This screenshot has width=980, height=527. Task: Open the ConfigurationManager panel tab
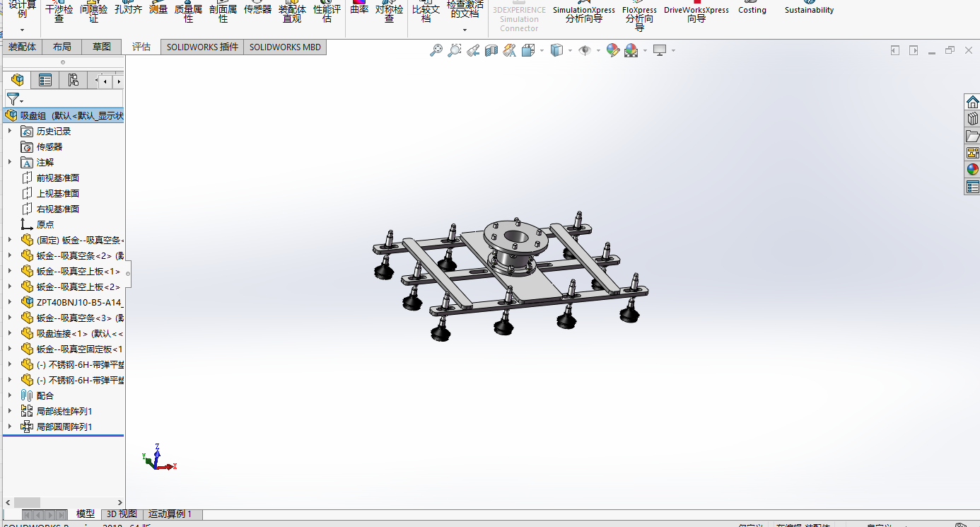click(x=73, y=80)
